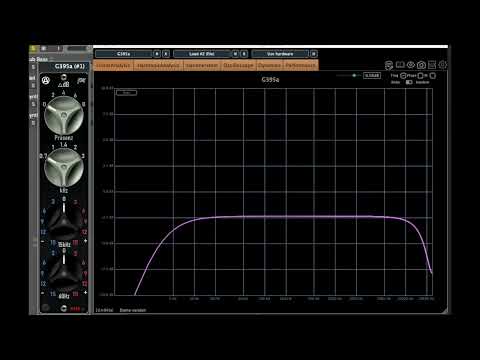Screen dimensions: 480x360
Task: Click the second status text entry in the bottom-left status bar
Action: tap(133, 310)
